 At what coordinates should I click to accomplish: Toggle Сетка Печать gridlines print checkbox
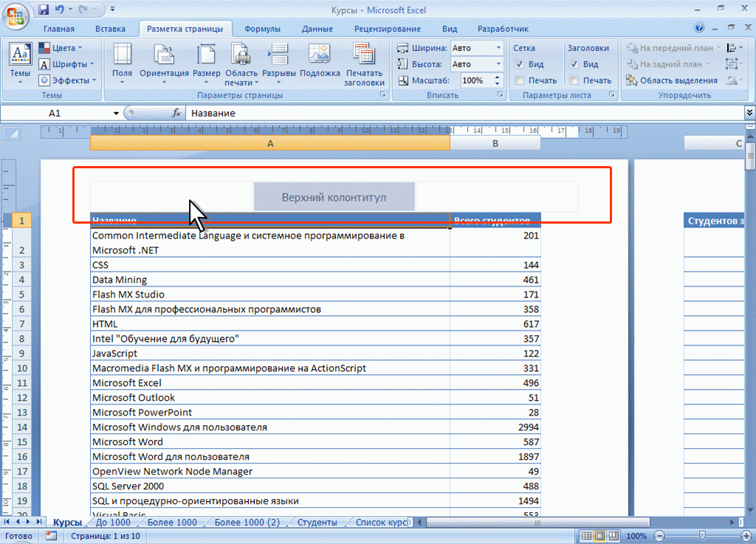(519, 80)
